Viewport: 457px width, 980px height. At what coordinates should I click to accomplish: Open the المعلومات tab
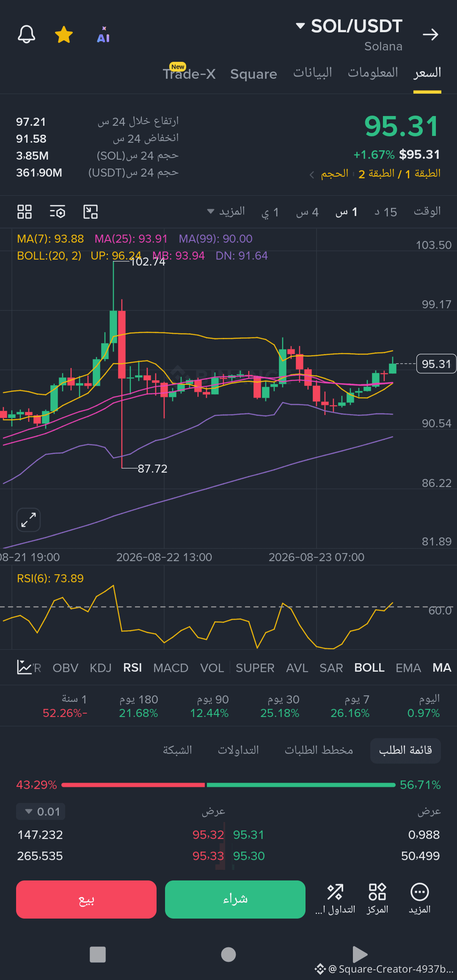(x=373, y=72)
